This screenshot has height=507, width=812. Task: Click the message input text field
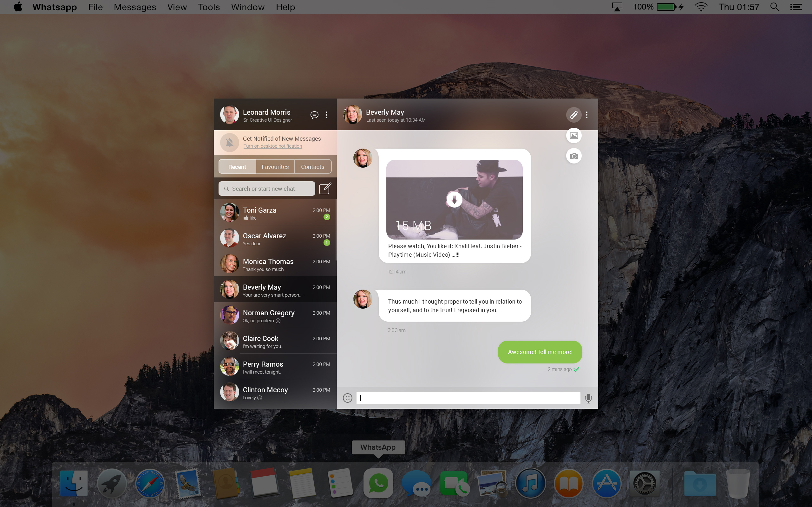[468, 398]
